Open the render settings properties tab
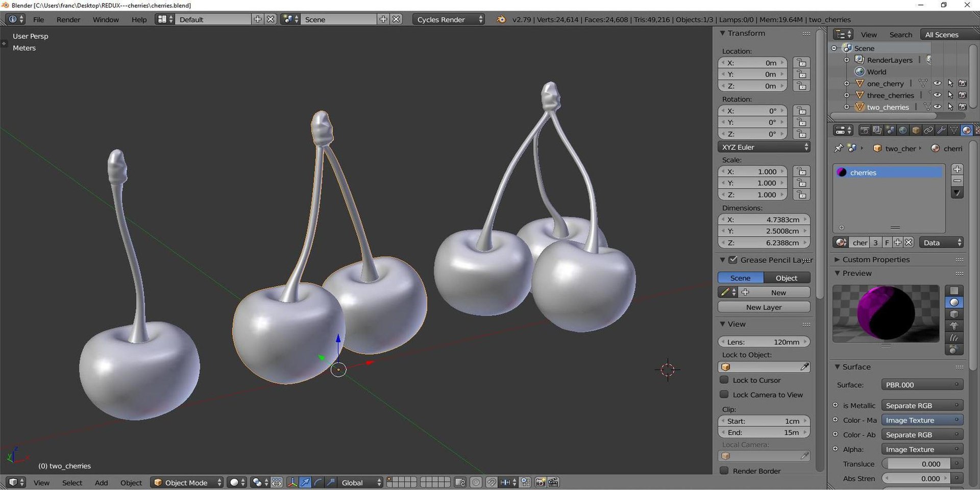This screenshot has width=980, height=490. [x=864, y=130]
